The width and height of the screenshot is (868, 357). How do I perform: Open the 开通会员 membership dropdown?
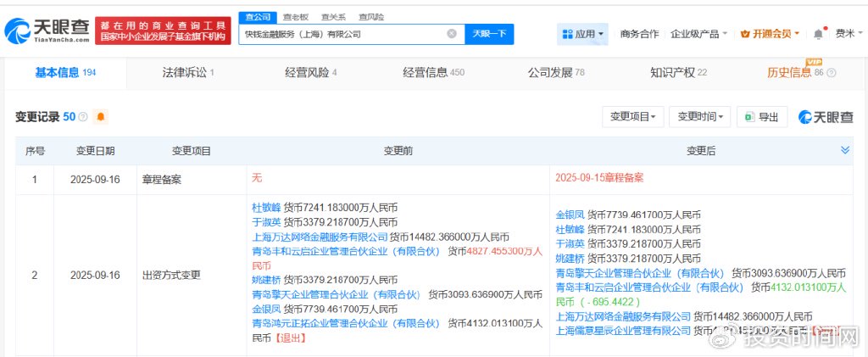770,34
